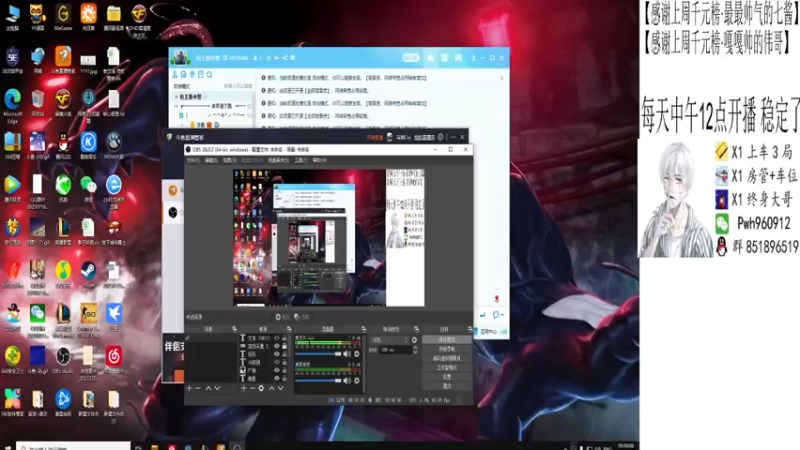Pop out the Audio Mixer dock
Viewport: 800px width, 450px height.
[x=363, y=329]
